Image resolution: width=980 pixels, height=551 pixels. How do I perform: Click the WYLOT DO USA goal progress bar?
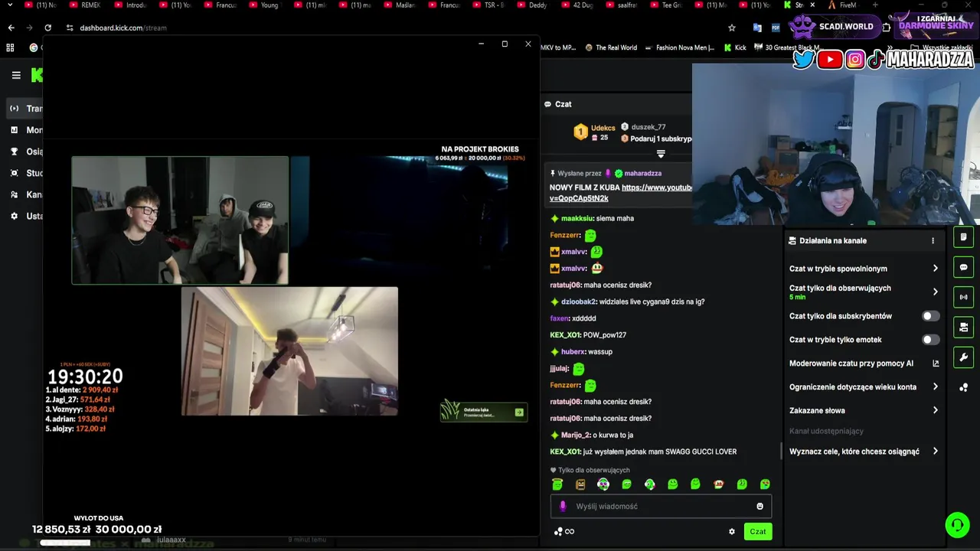tap(65, 543)
